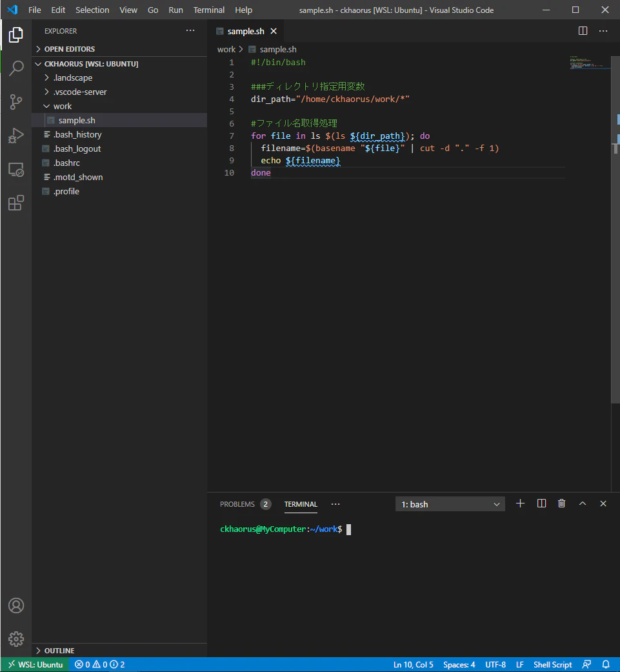This screenshot has width=620, height=672.
Task: Open errors and warnings count in status bar
Action: 100,665
